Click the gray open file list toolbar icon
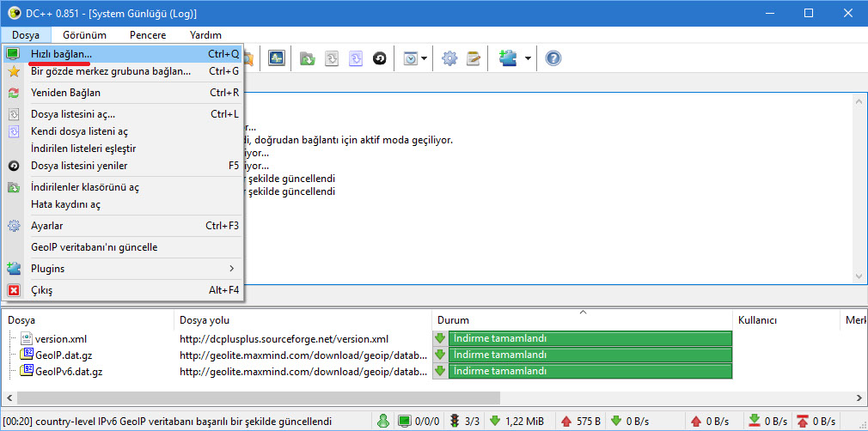868x431 pixels. point(331,58)
